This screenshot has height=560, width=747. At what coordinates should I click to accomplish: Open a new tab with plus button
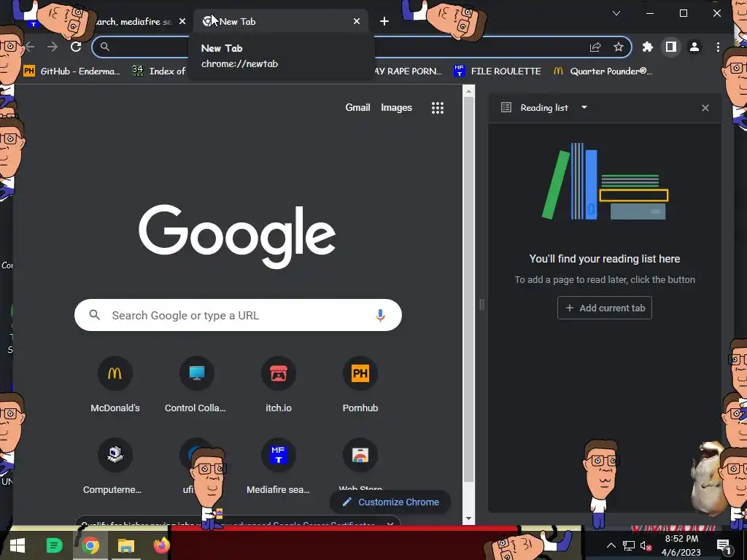[384, 21]
